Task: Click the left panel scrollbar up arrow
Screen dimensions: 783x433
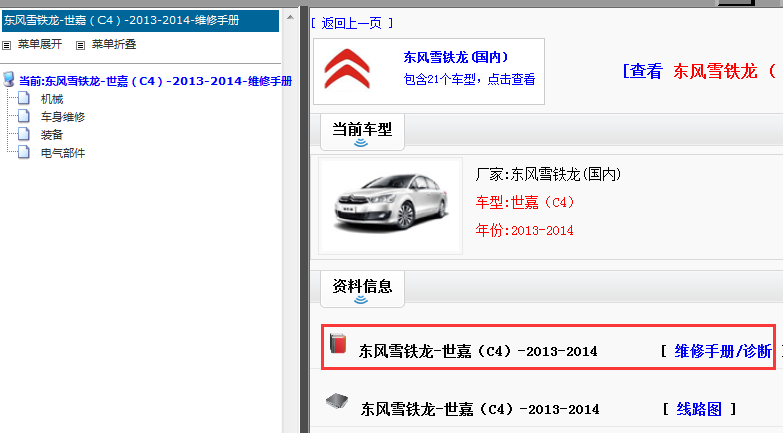Action: coord(290,17)
